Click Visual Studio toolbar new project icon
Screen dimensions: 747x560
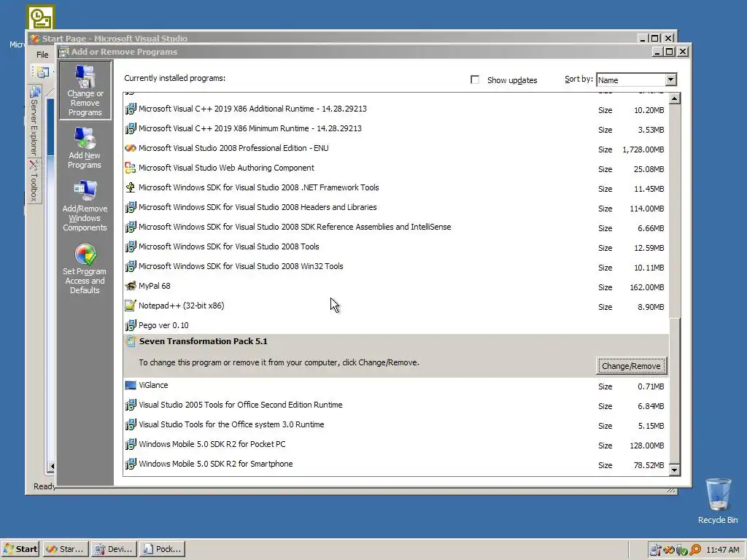(42, 72)
